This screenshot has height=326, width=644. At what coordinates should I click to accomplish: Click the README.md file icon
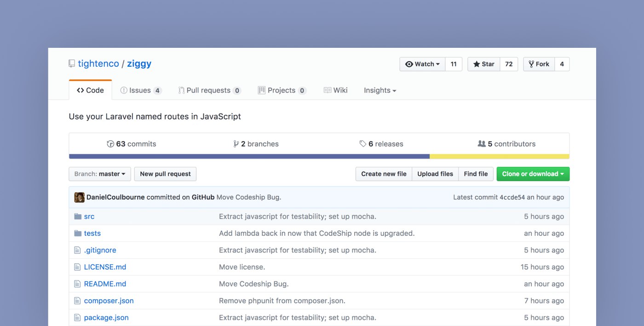(77, 284)
